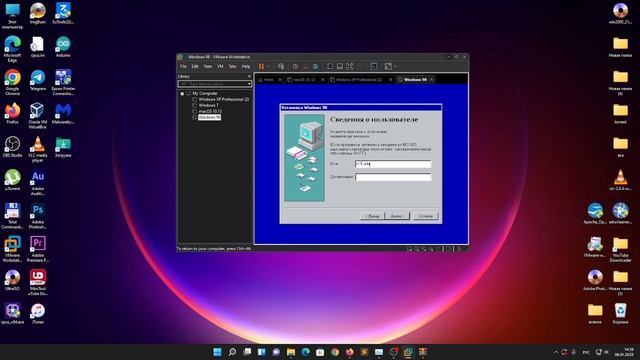The height and width of the screenshot is (360, 640).
Task: Click the stretch guest display icon
Action: click(x=388, y=67)
